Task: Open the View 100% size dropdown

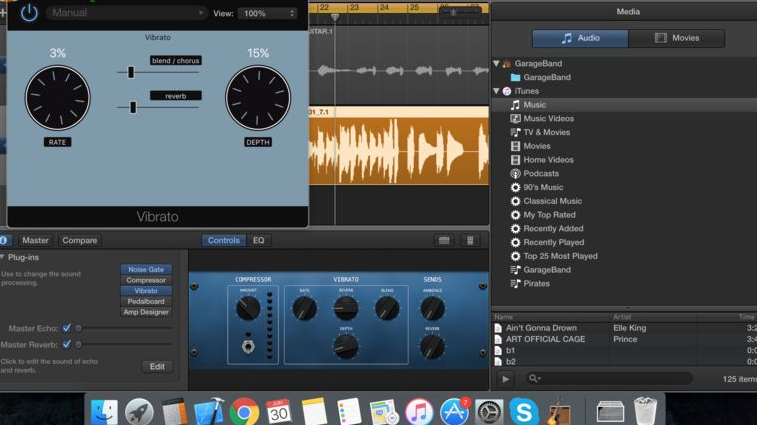Action: click(268, 14)
